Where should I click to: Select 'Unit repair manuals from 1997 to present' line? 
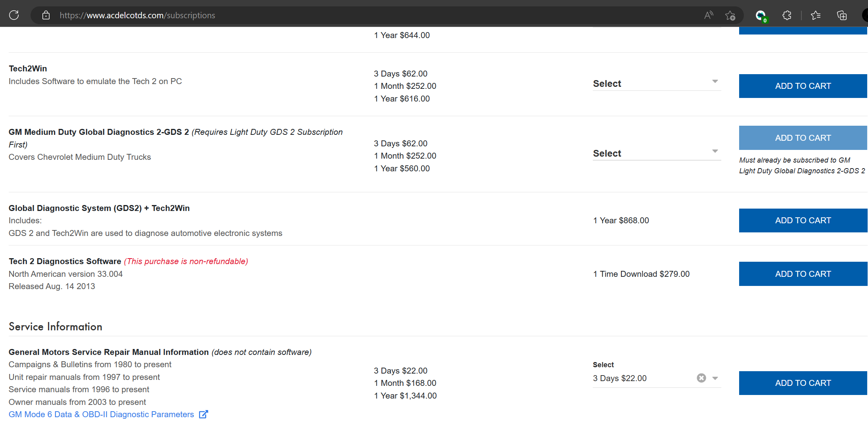coord(84,377)
